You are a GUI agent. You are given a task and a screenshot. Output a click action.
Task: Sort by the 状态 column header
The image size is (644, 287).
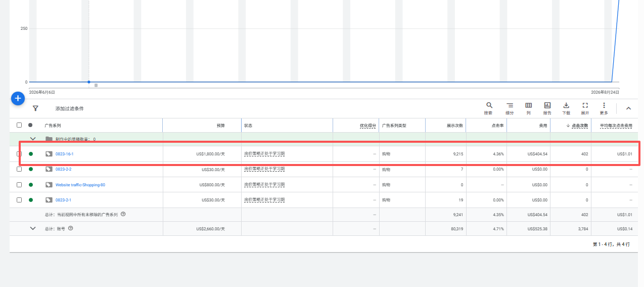(x=248, y=126)
